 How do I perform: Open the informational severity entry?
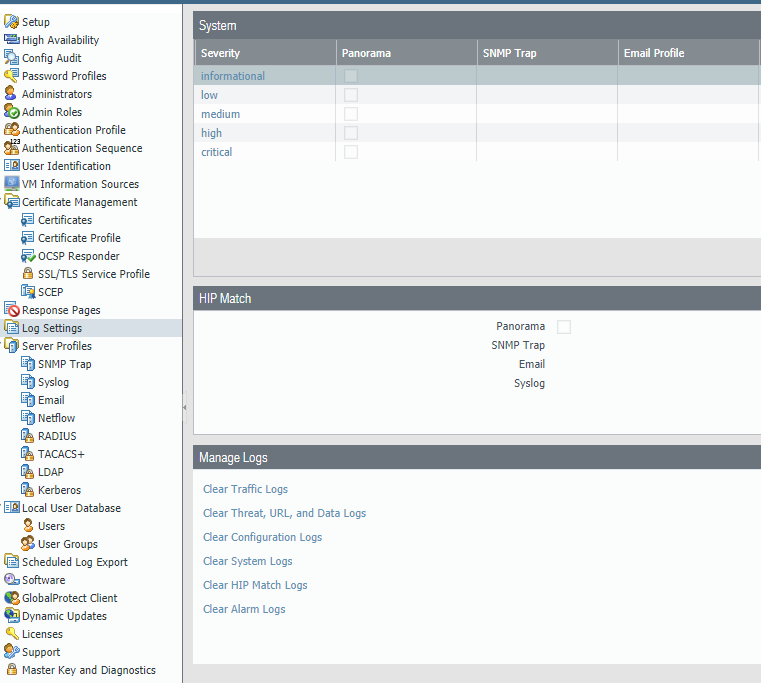[x=233, y=76]
